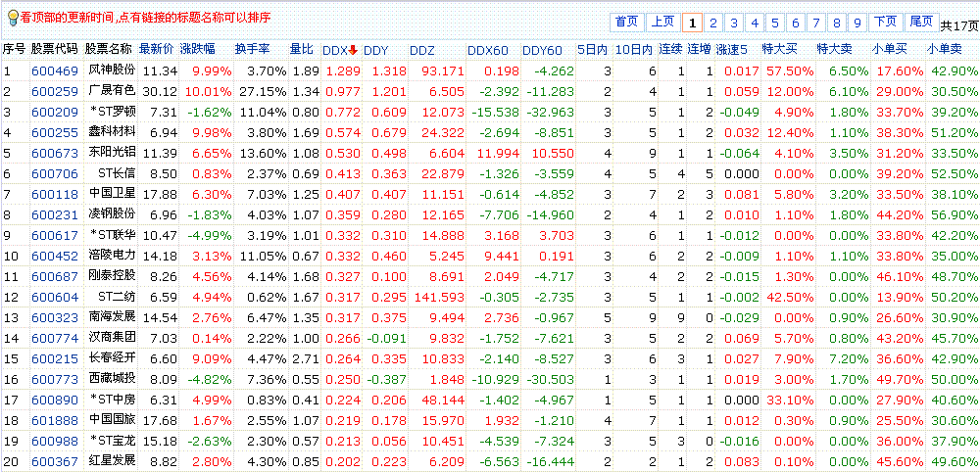980x472 pixels.
Task: Open page 9 of results
Action: (x=857, y=24)
